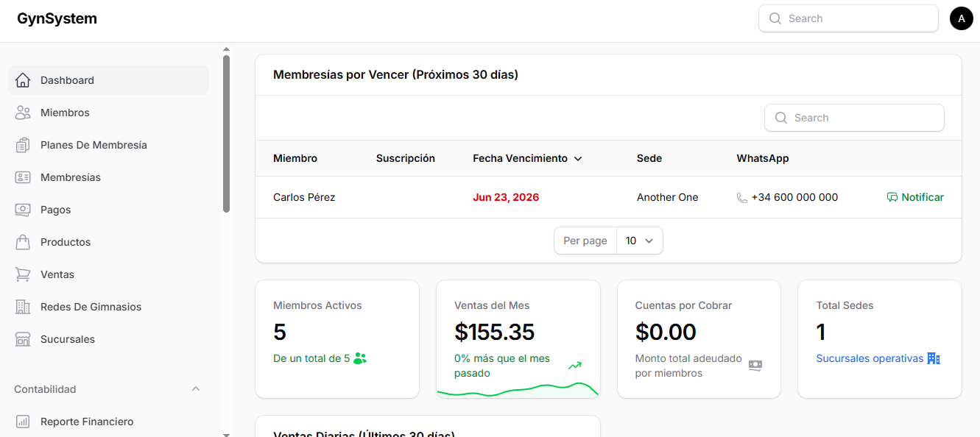The image size is (980, 437).
Task: Click the trending-up arrow in Ventas del Mes
Action: pyautogui.click(x=575, y=365)
